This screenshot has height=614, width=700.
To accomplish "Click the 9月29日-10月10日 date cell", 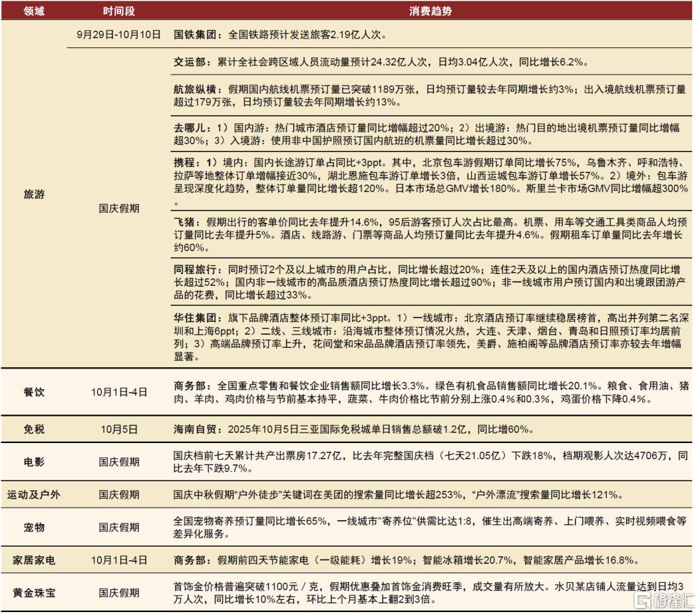I will pos(119,35).
